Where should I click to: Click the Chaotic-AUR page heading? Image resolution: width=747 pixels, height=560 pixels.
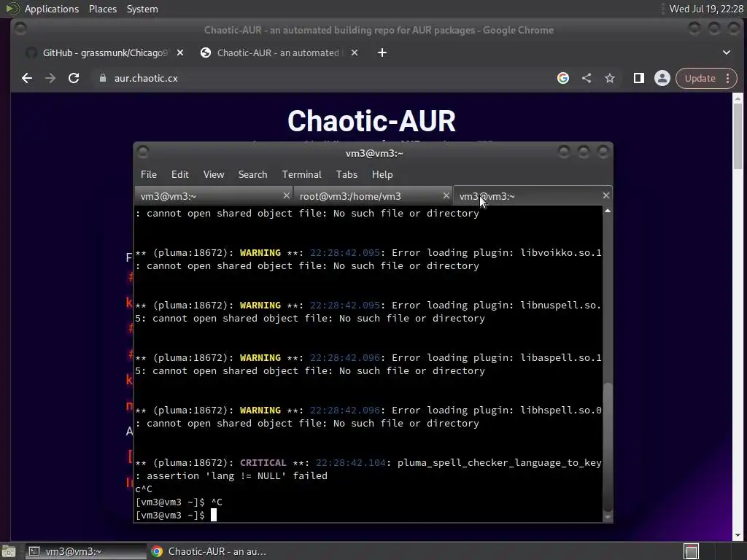(x=371, y=121)
